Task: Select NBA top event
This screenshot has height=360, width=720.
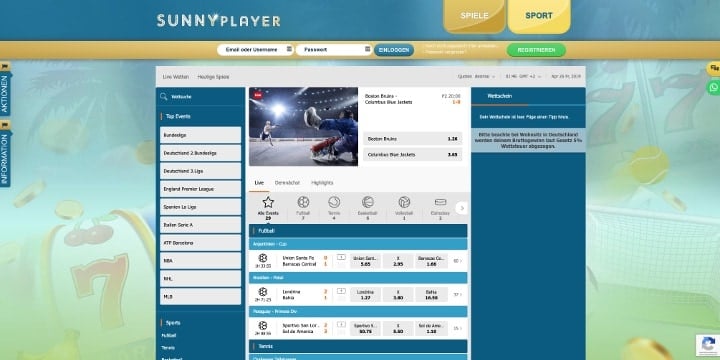Action: 200,260
